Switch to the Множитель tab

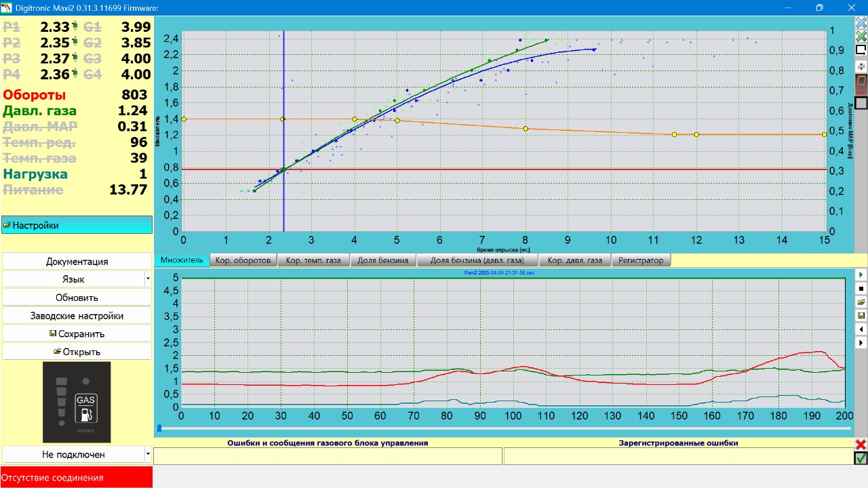coord(182,260)
